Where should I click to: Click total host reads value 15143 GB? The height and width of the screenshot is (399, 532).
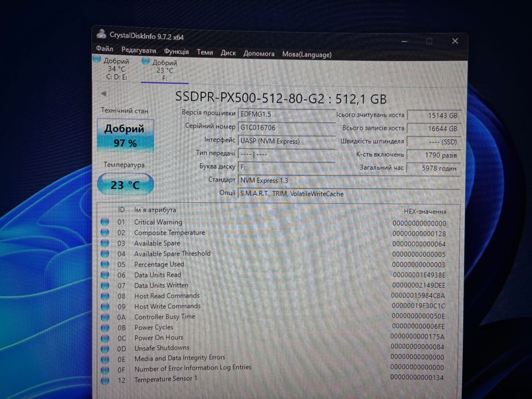pos(433,115)
